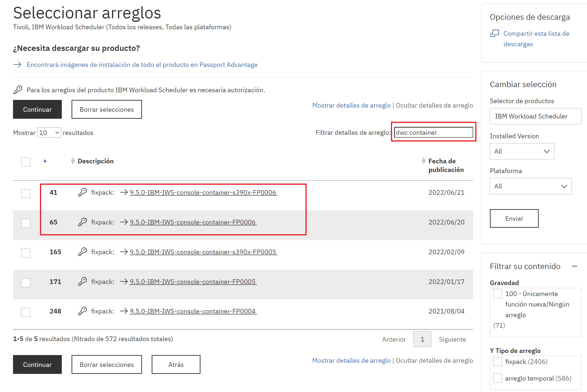
Task: Click arrow icon before console-container-FP0005 link
Action: [x=124, y=281]
